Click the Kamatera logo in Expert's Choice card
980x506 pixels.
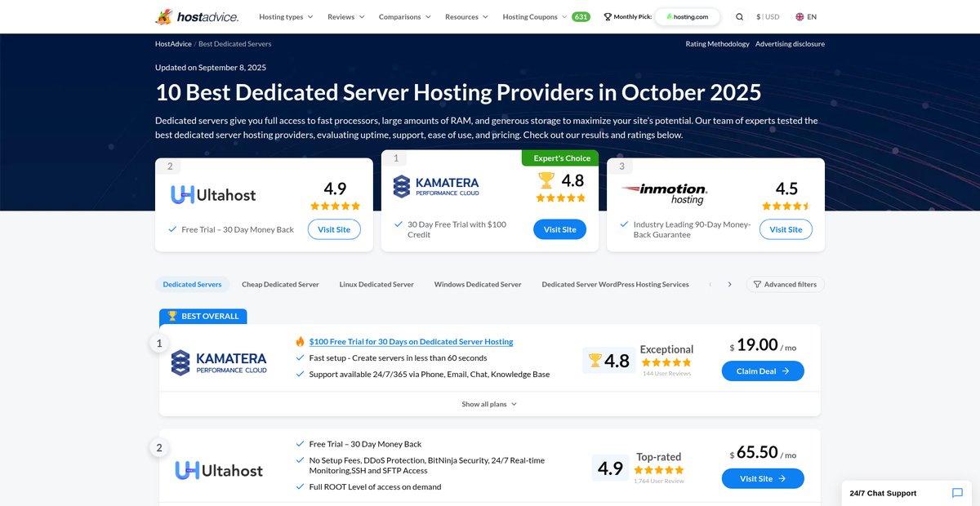tap(436, 186)
